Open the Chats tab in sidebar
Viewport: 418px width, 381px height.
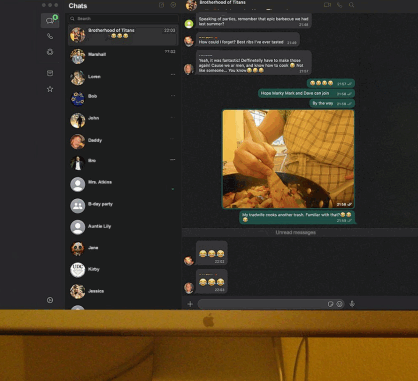click(50, 21)
